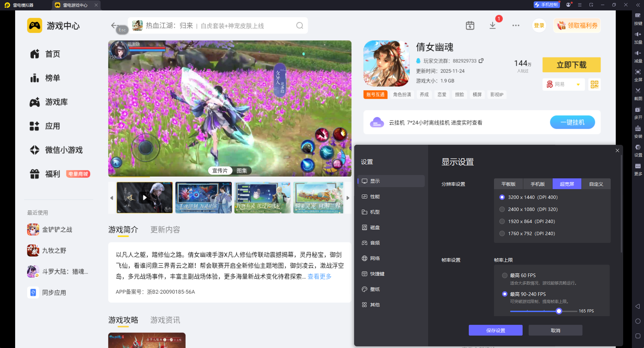Open the 微信小游戏 section
The height and width of the screenshot is (348, 644).
[x=56, y=150]
